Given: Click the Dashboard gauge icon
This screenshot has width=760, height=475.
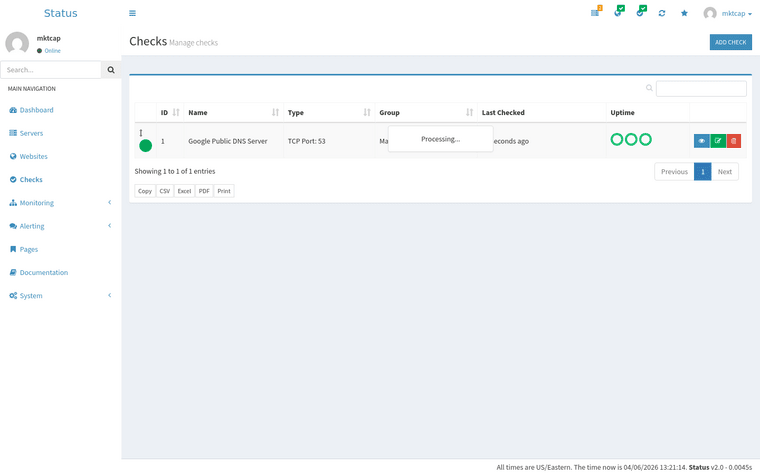Looking at the screenshot, I should click(x=13, y=110).
